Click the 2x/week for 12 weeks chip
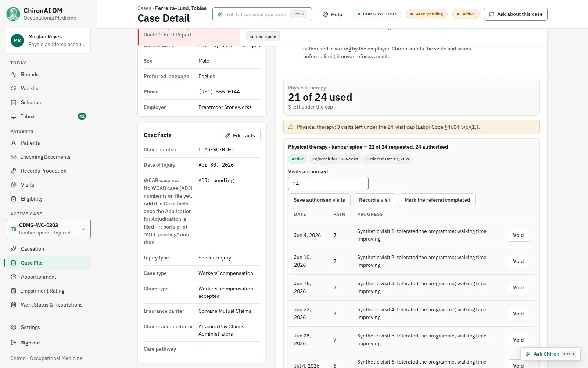588x368 pixels. click(x=335, y=159)
